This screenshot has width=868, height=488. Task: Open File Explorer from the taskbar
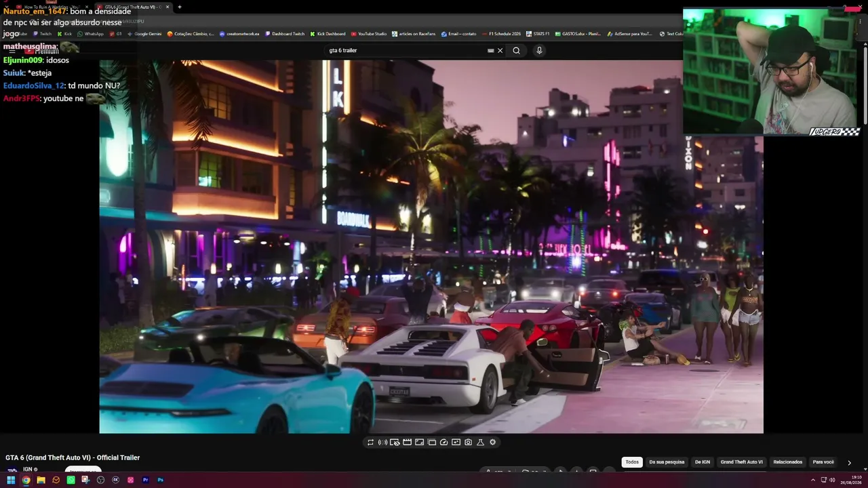pyautogui.click(x=41, y=480)
